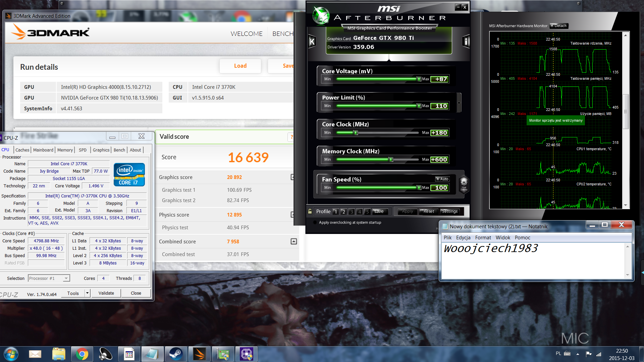Detach the Afterburner hardware monitor
Image resolution: width=644 pixels, height=362 pixels.
coord(558,26)
